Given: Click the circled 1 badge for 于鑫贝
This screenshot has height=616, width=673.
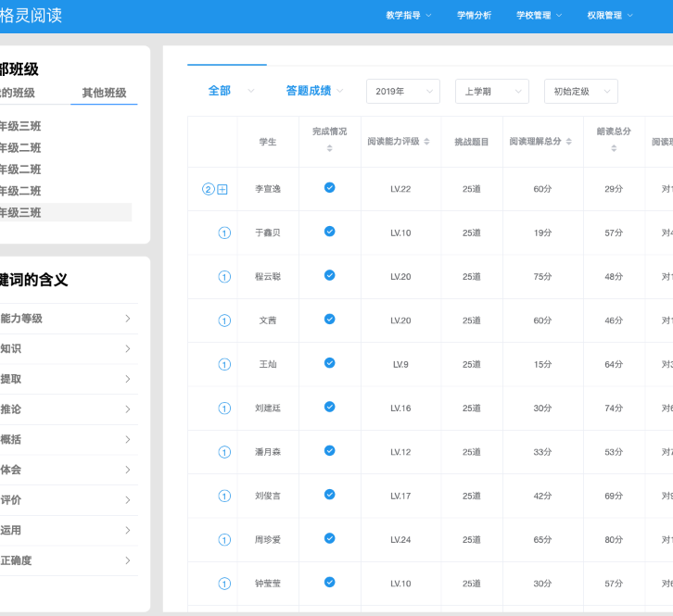Looking at the screenshot, I should click(x=224, y=233).
